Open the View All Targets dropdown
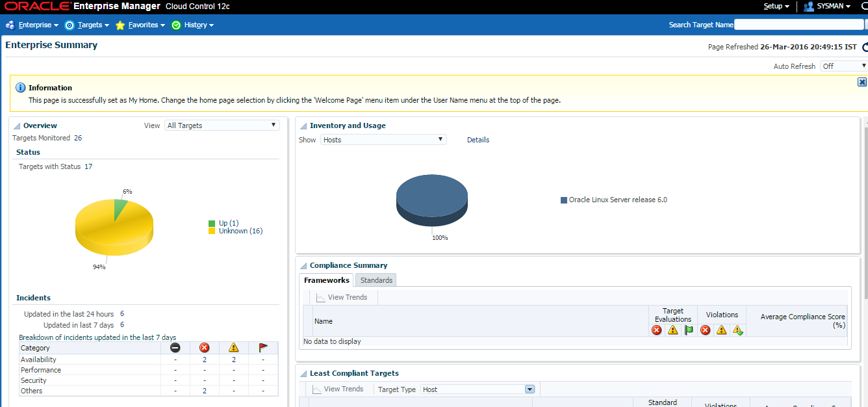Image resolution: width=868 pixels, height=407 pixels. point(222,125)
